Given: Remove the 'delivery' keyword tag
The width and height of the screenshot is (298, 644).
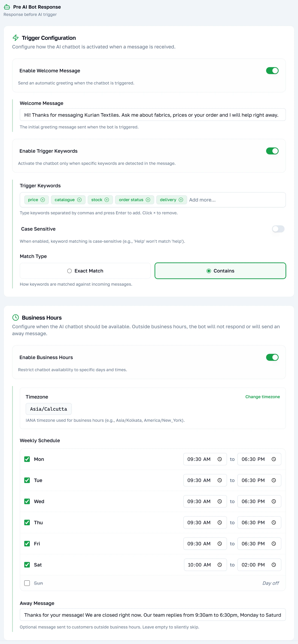Looking at the screenshot, I should (181, 200).
